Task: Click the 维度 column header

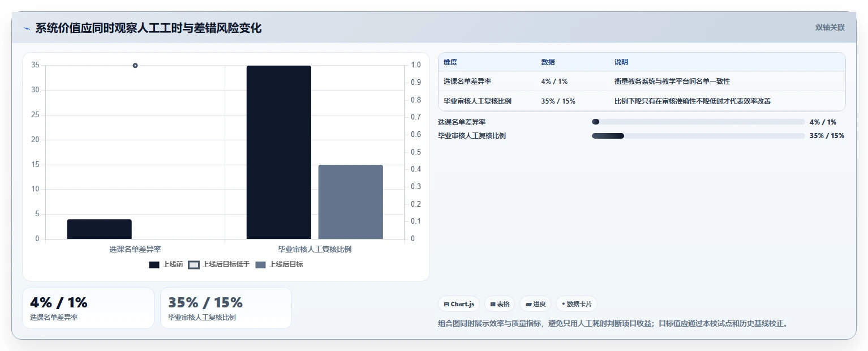Action: (450, 62)
